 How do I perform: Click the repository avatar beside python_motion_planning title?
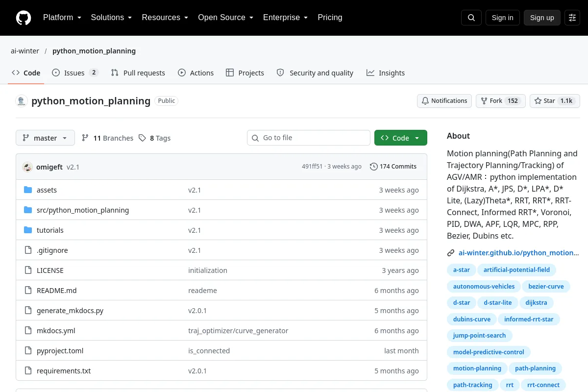click(x=22, y=101)
